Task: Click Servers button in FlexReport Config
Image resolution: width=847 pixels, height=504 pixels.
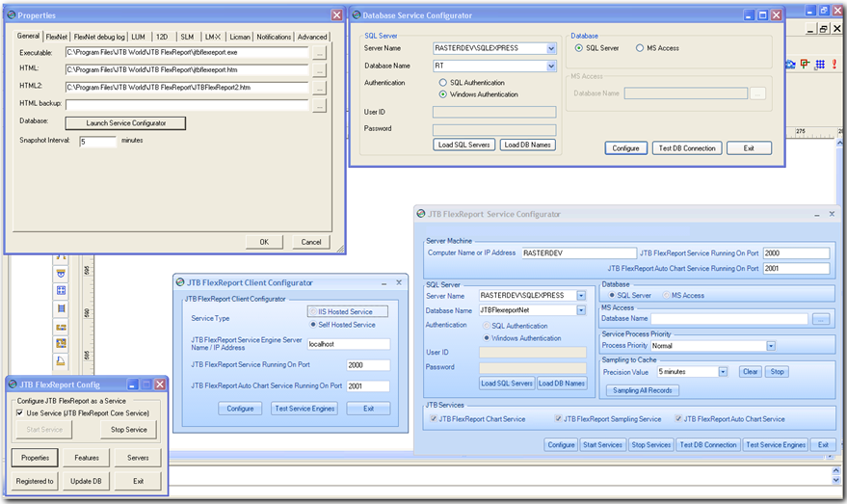Action: click(138, 458)
